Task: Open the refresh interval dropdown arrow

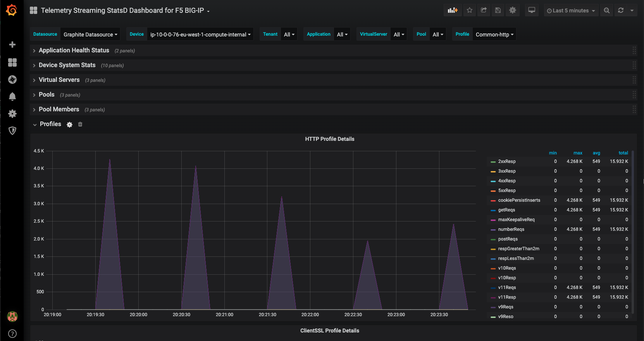Action: [x=632, y=10]
